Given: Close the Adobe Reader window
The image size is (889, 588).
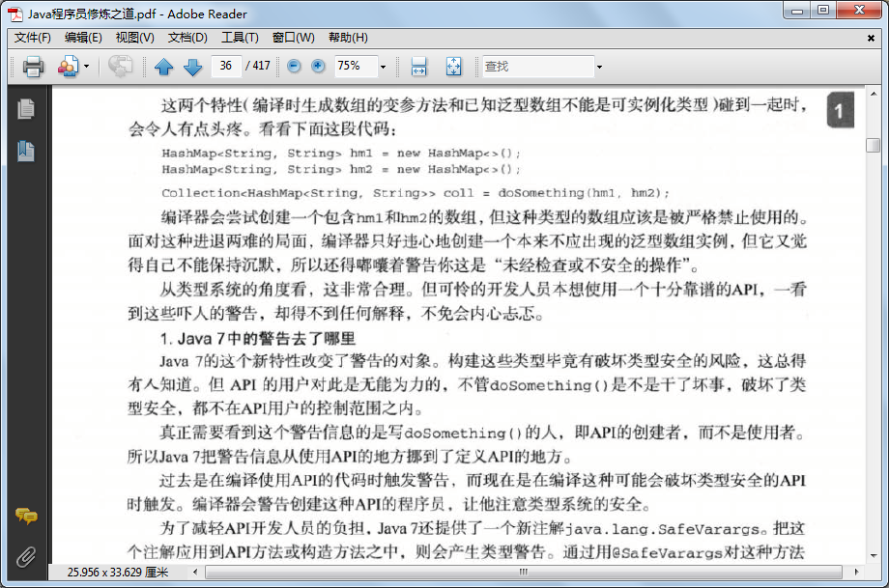Looking at the screenshot, I should tap(859, 11).
